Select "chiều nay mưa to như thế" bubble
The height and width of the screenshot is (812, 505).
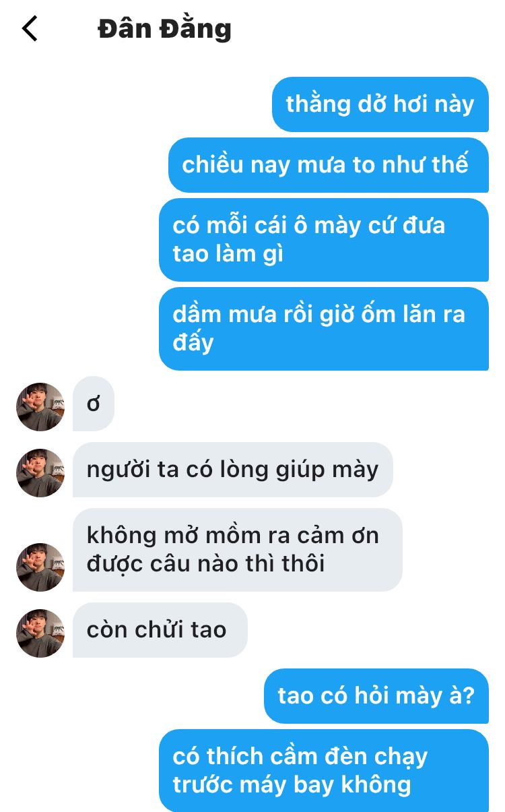[329, 165]
